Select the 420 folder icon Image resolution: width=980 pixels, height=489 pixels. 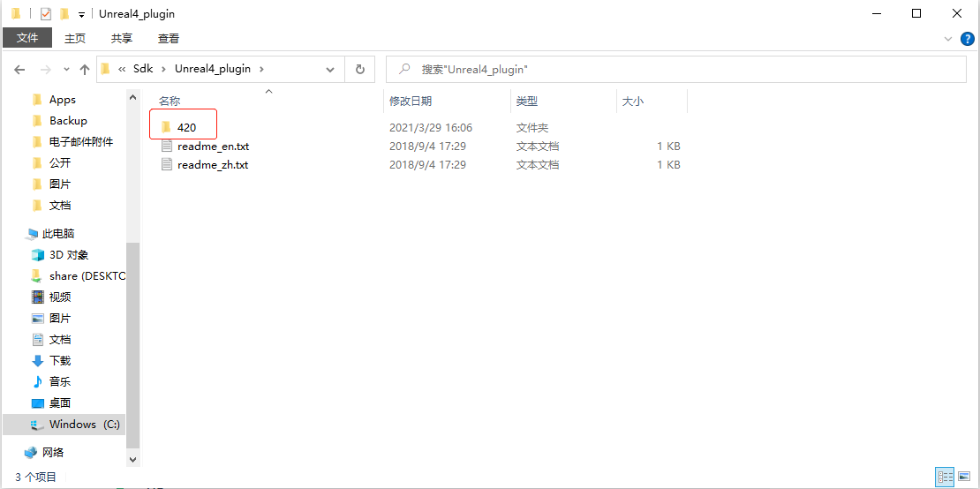click(x=166, y=127)
